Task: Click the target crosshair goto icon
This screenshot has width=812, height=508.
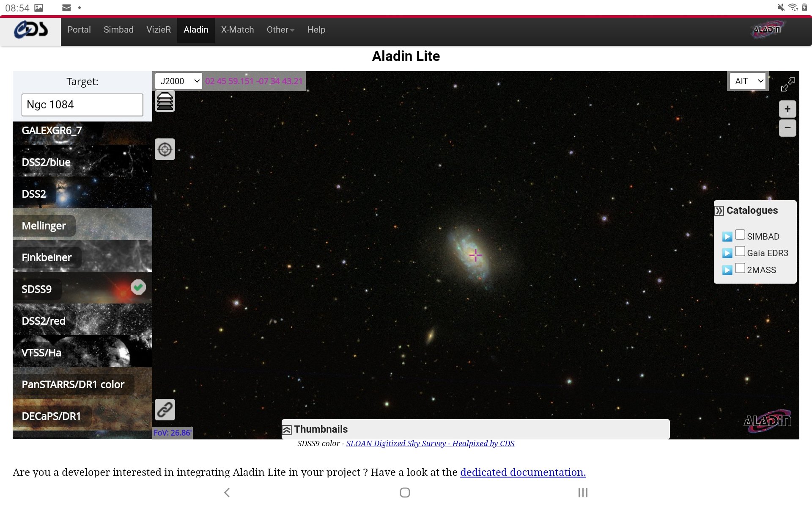Action: [165, 149]
